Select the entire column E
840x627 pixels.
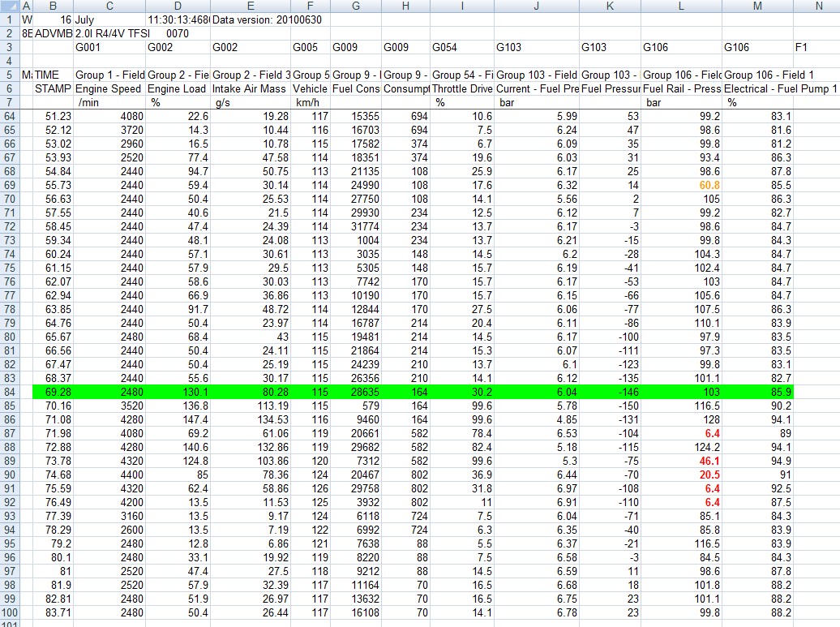(251, 6)
